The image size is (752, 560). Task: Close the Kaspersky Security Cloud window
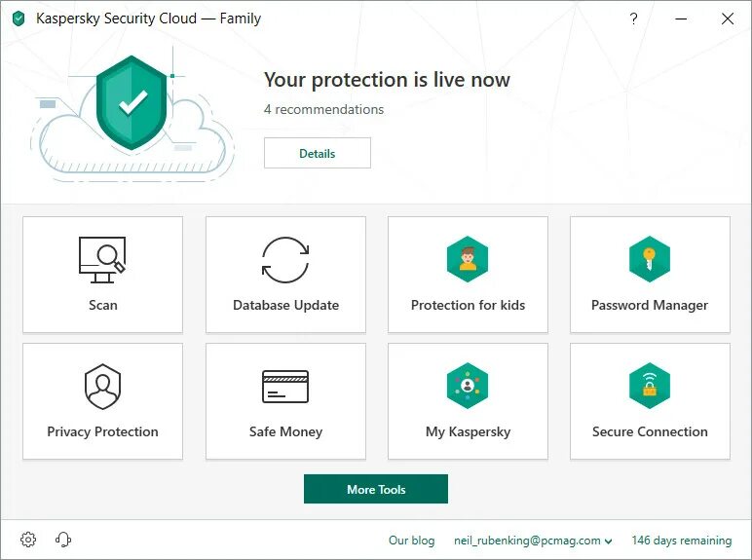(728, 19)
